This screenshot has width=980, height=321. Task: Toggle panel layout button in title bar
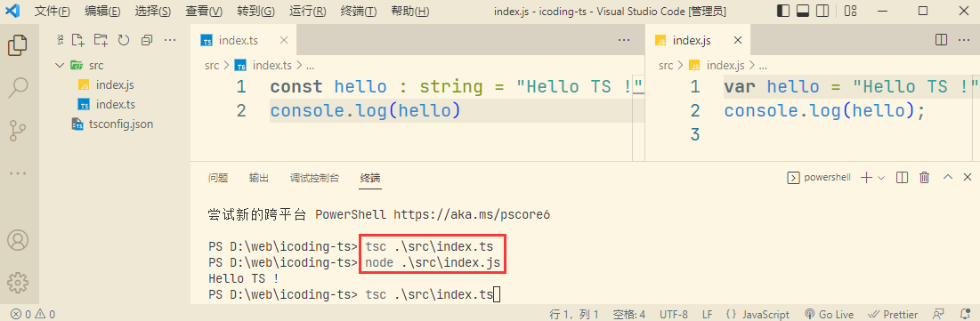click(803, 11)
